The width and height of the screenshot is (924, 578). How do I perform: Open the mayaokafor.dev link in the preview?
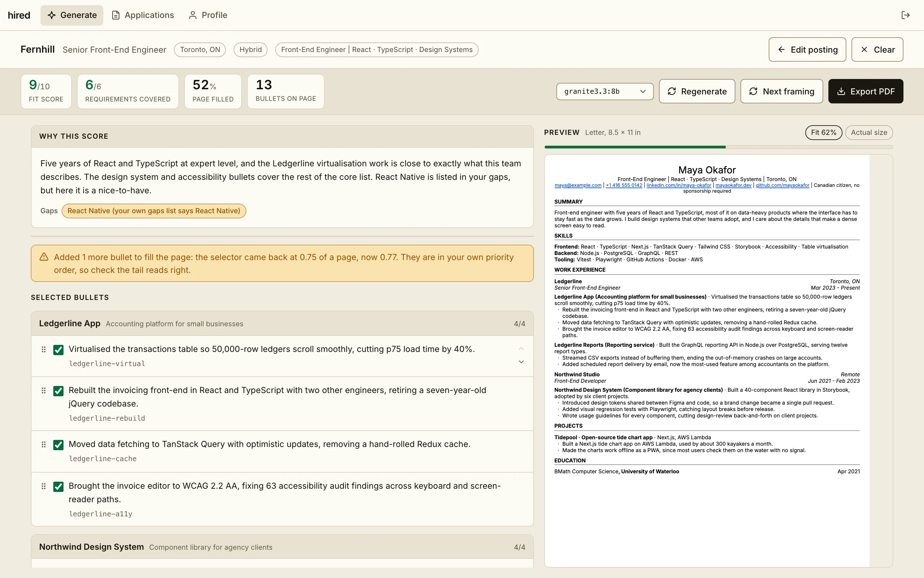(733, 185)
